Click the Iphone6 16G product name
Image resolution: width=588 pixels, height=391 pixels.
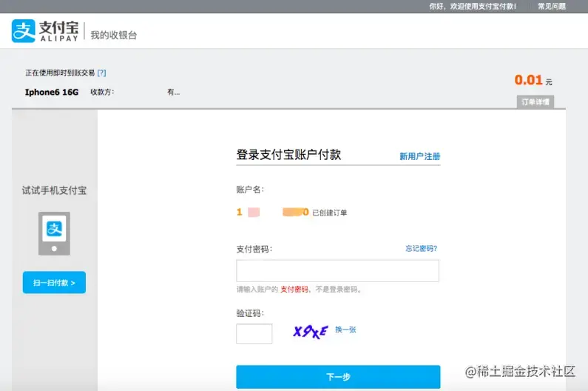tap(52, 92)
